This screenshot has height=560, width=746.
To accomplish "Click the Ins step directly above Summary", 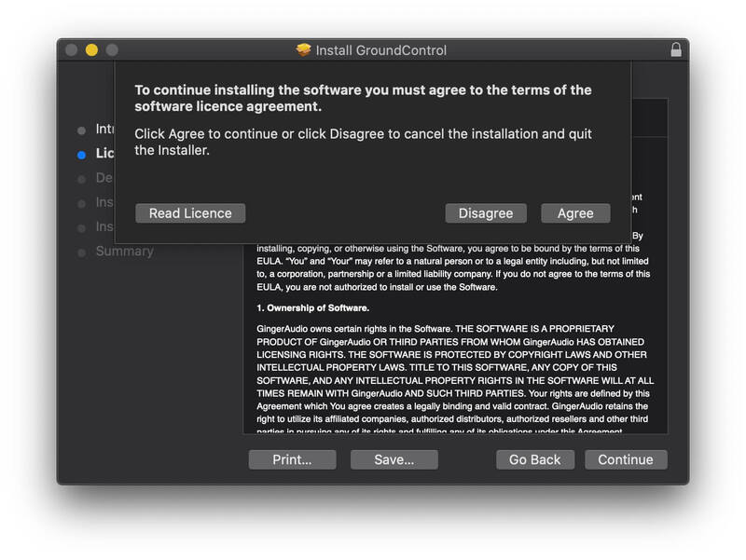I will 104,226.
